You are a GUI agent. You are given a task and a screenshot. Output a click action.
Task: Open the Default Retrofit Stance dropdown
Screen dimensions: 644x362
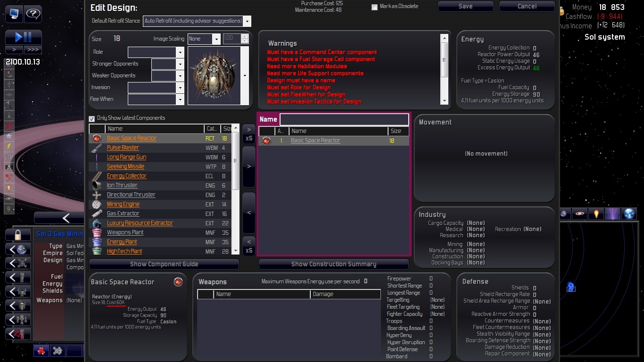coord(197,21)
